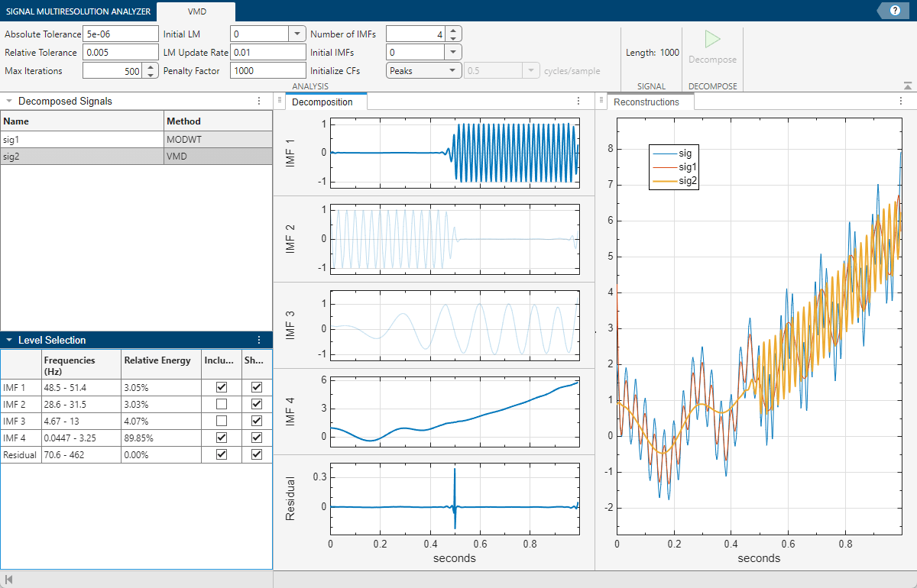Increment the Number of IMFs stepper

(453, 31)
